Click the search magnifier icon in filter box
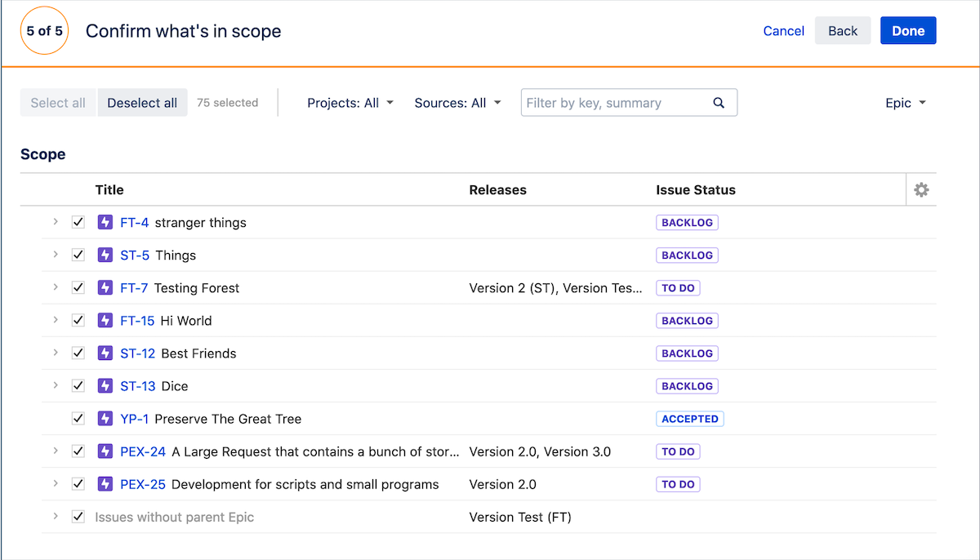980x560 pixels. tap(719, 103)
